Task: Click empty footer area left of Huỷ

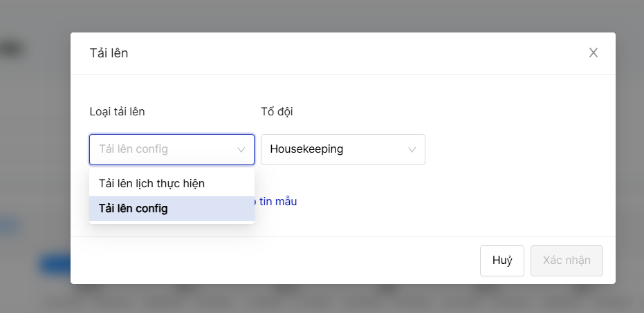Action: (277, 260)
